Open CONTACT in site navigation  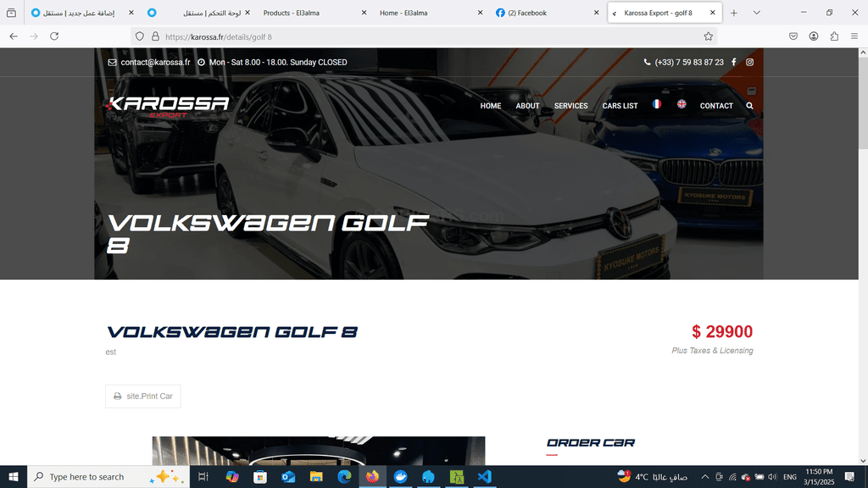(716, 106)
